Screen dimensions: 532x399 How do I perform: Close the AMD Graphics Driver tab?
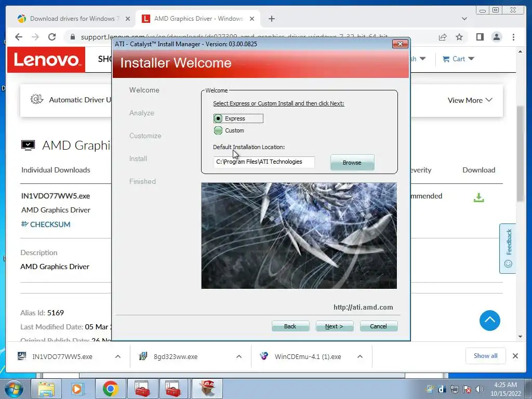click(252, 19)
